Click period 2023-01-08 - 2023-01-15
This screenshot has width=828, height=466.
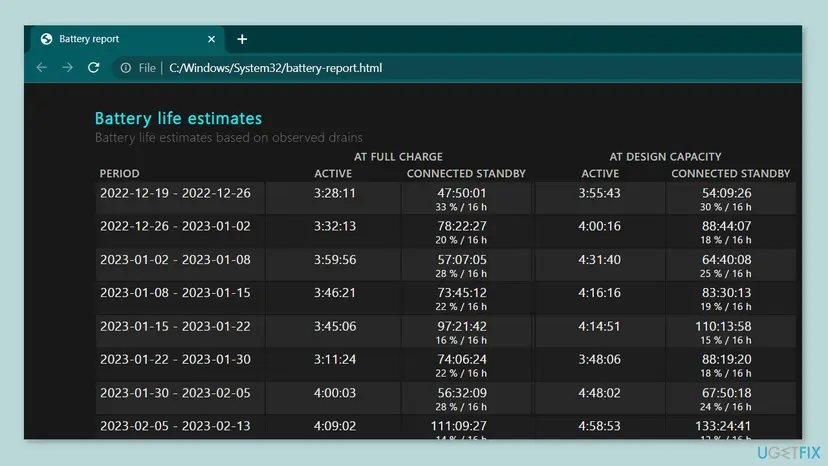point(175,293)
